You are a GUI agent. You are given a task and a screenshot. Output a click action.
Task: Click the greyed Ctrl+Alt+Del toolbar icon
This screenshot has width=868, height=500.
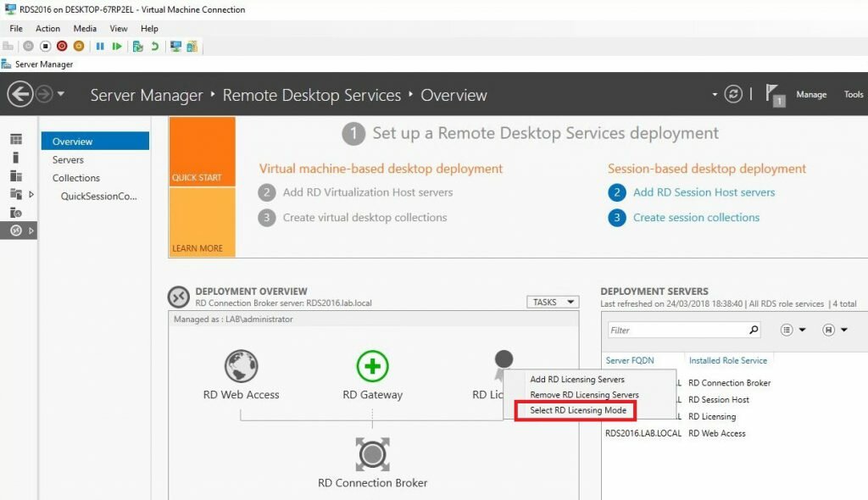pyautogui.click(x=8, y=47)
